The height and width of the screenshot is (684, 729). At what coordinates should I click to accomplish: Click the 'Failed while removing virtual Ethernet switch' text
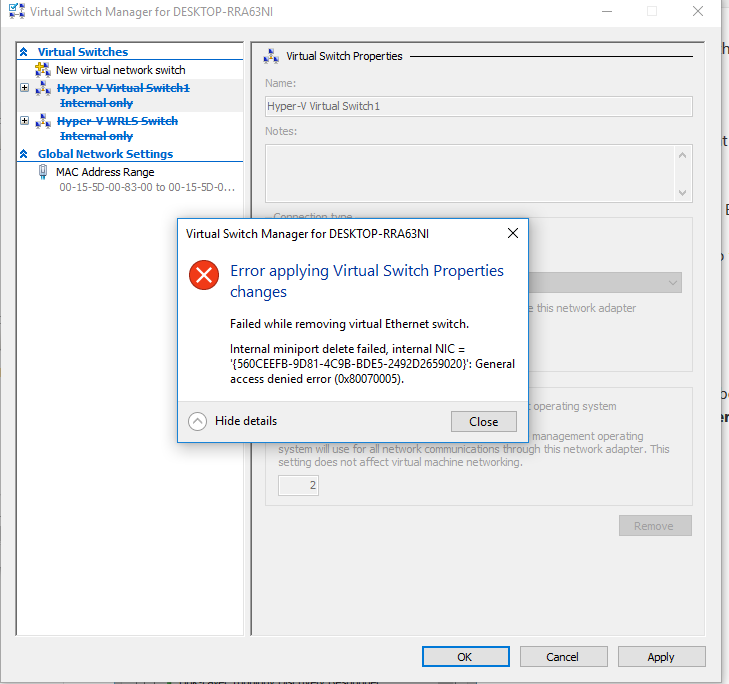coord(349,324)
